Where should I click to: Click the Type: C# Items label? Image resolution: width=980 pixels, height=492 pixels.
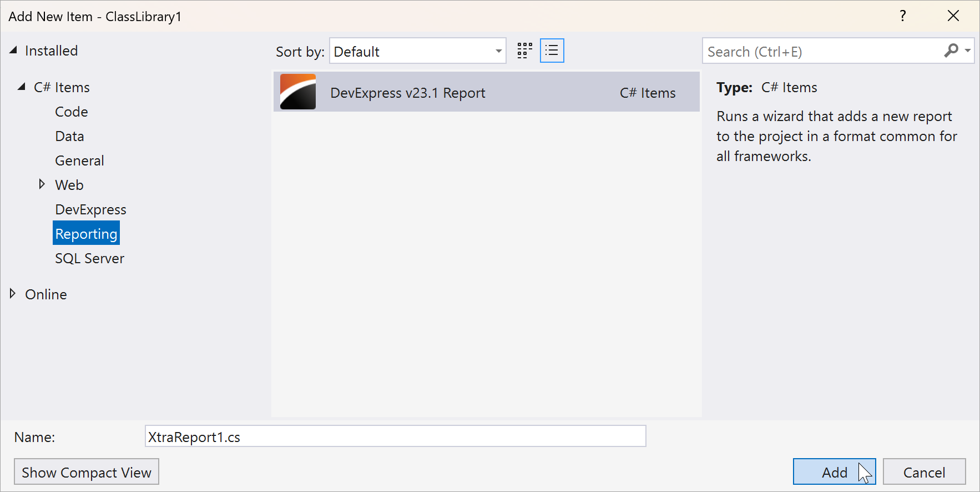coord(767,87)
